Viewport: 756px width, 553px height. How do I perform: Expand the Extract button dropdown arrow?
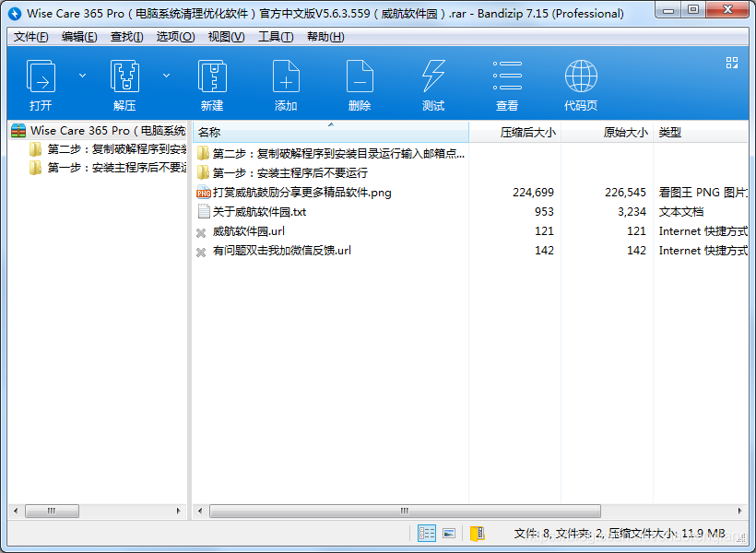click(166, 76)
